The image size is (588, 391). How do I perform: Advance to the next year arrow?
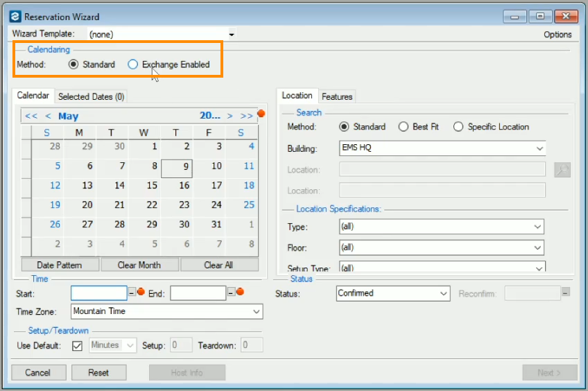pos(247,116)
